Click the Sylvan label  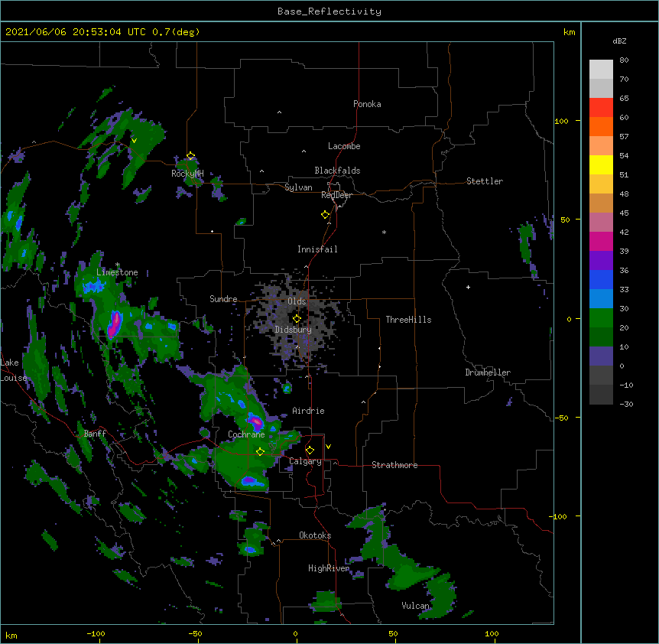pyautogui.click(x=298, y=187)
